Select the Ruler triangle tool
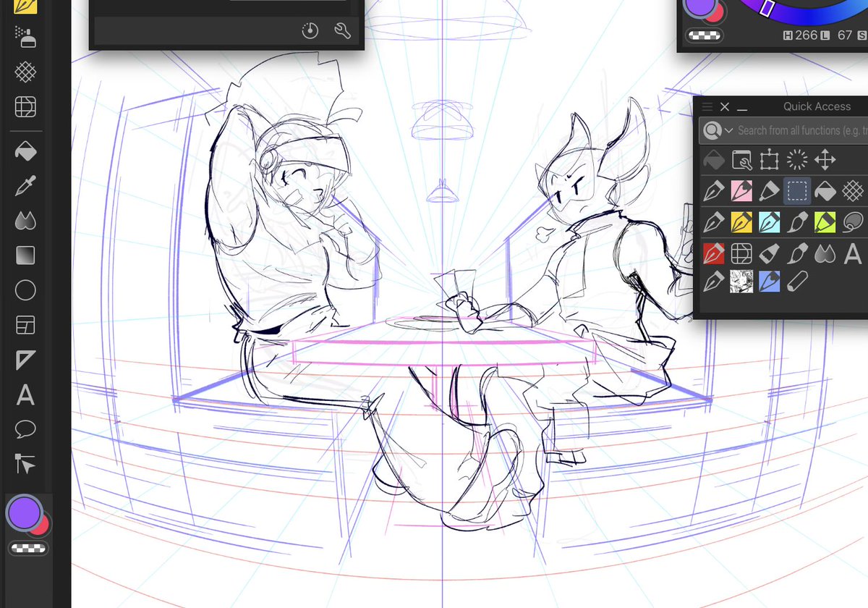 point(25,360)
